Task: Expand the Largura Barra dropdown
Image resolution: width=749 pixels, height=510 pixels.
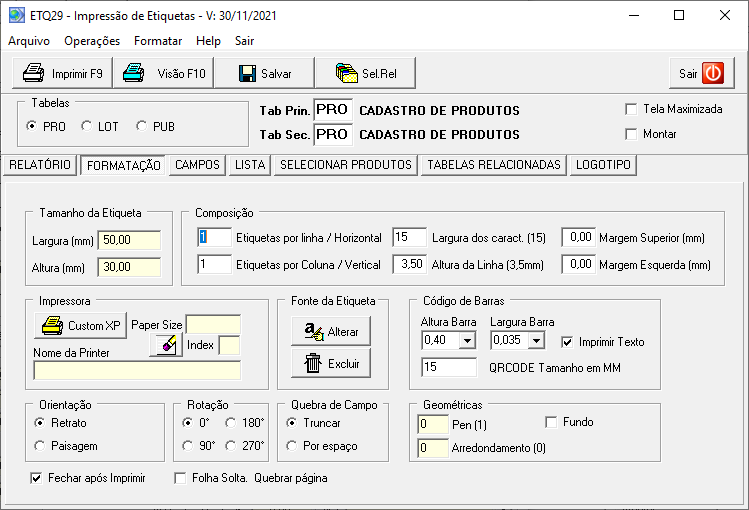Action: [x=536, y=340]
